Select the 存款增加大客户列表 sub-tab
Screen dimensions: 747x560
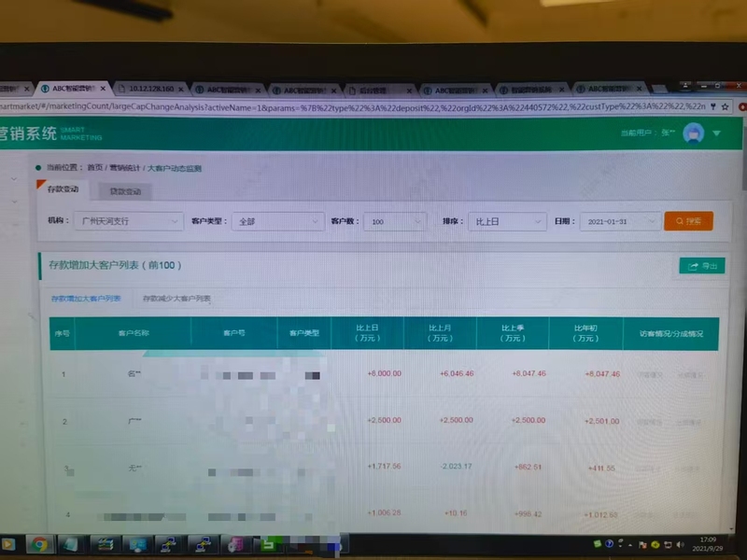click(86, 299)
